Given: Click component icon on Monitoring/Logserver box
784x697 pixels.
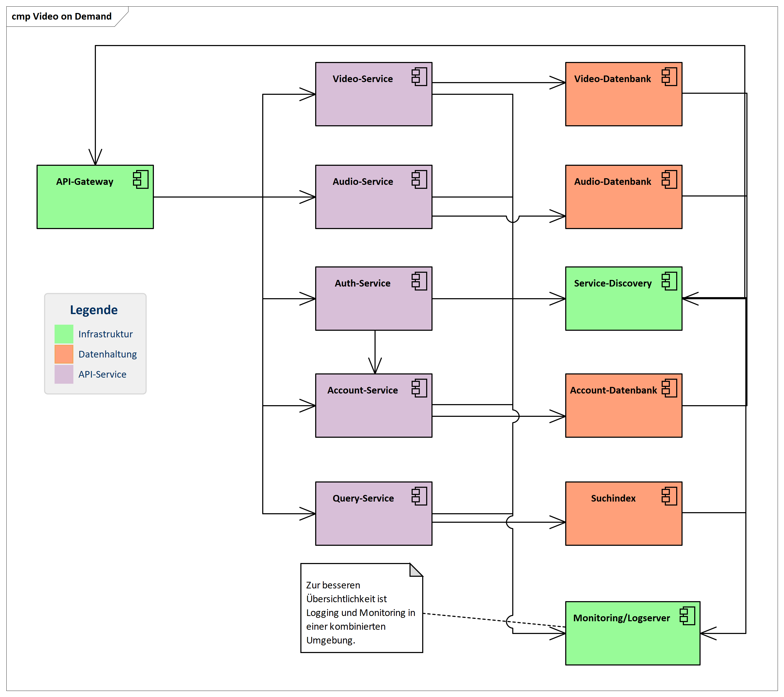Looking at the screenshot, I should coord(687,616).
